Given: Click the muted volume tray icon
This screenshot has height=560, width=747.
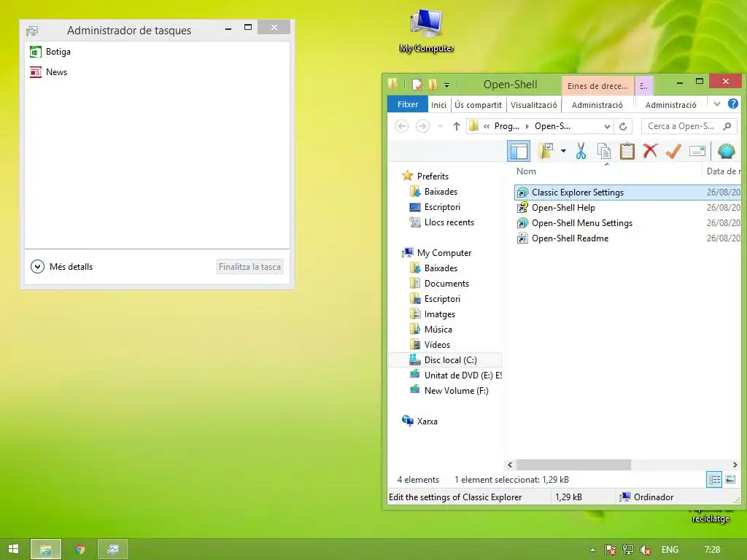Looking at the screenshot, I should coord(645,550).
